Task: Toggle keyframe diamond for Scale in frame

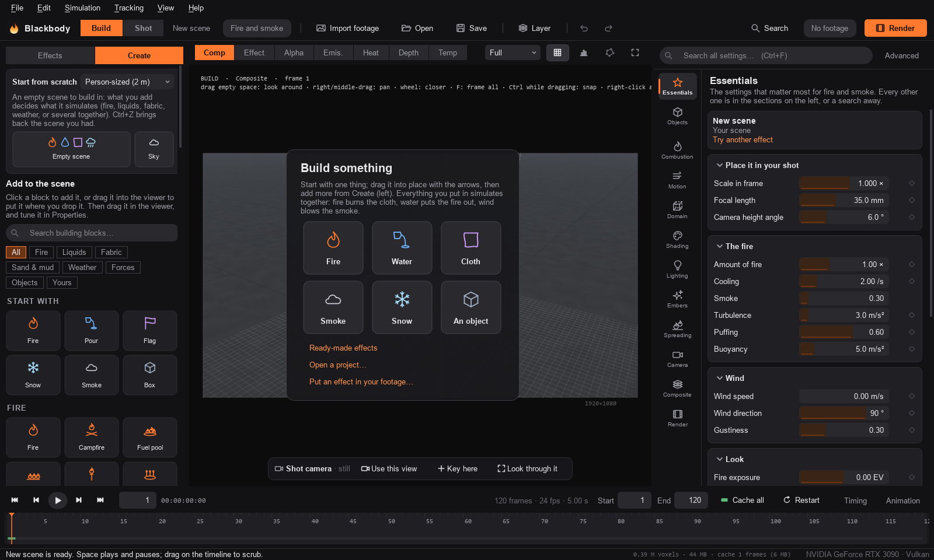Action: coord(912,183)
